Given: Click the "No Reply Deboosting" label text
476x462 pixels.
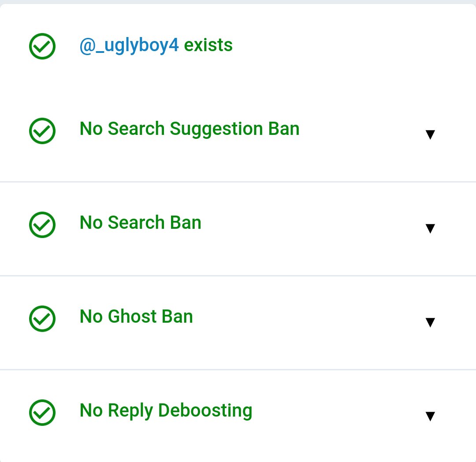Looking at the screenshot, I should click(x=166, y=410).
